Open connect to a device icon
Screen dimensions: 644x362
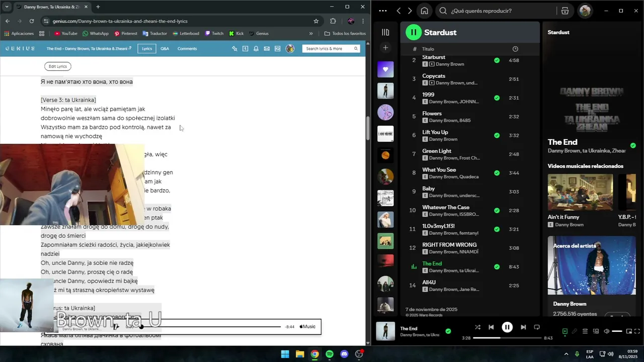[596, 331]
